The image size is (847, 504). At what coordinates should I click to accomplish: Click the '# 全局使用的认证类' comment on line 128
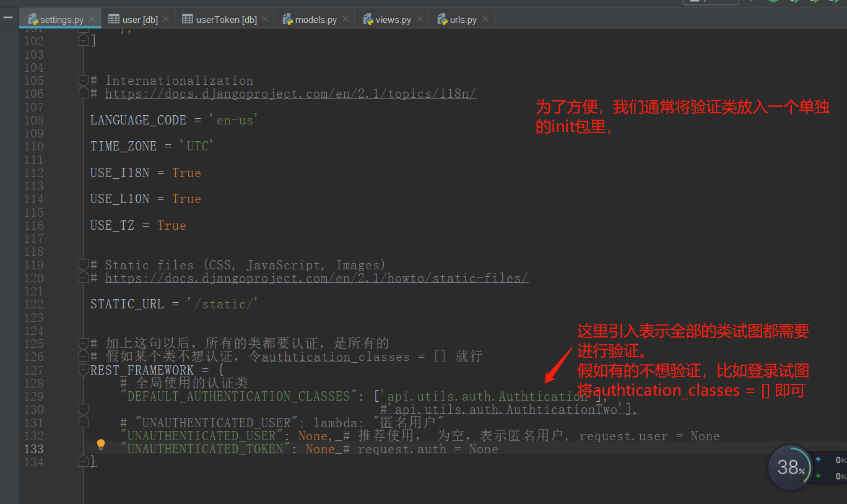[x=184, y=383]
